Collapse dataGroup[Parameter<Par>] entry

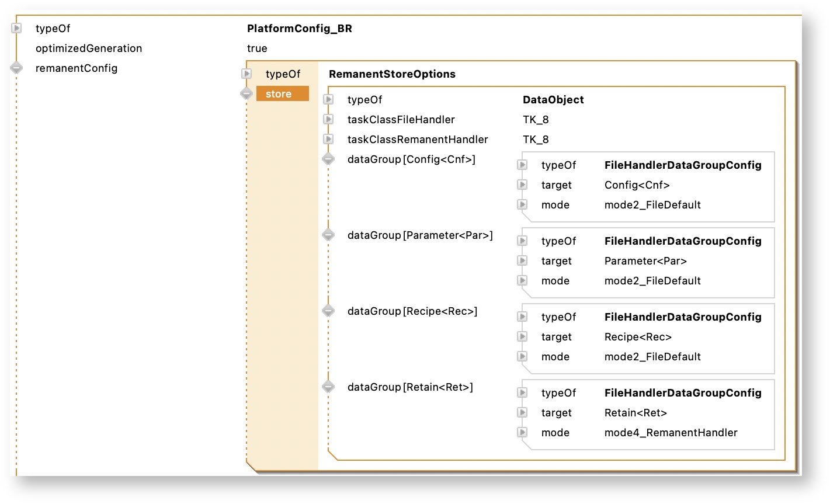pyautogui.click(x=328, y=235)
